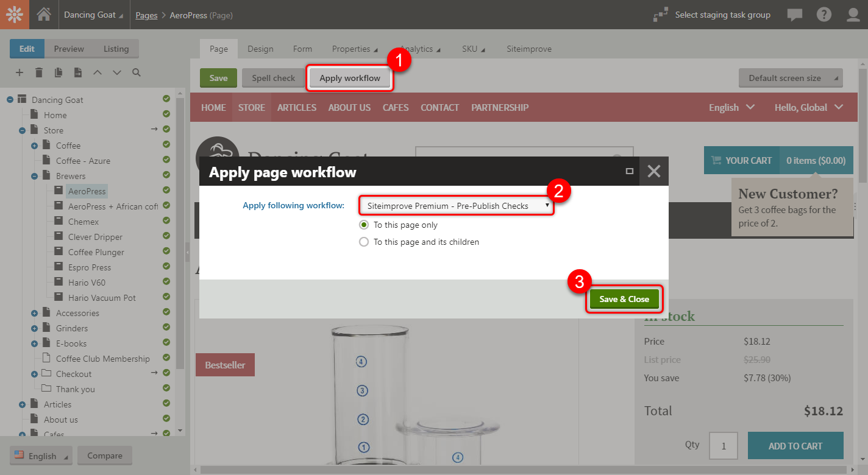The width and height of the screenshot is (868, 475).
Task: Click Select staging task group text
Action: point(723,15)
